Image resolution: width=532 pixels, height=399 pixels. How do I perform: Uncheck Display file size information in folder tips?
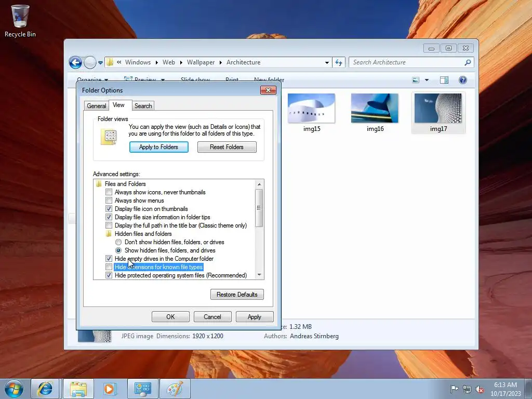point(109,217)
